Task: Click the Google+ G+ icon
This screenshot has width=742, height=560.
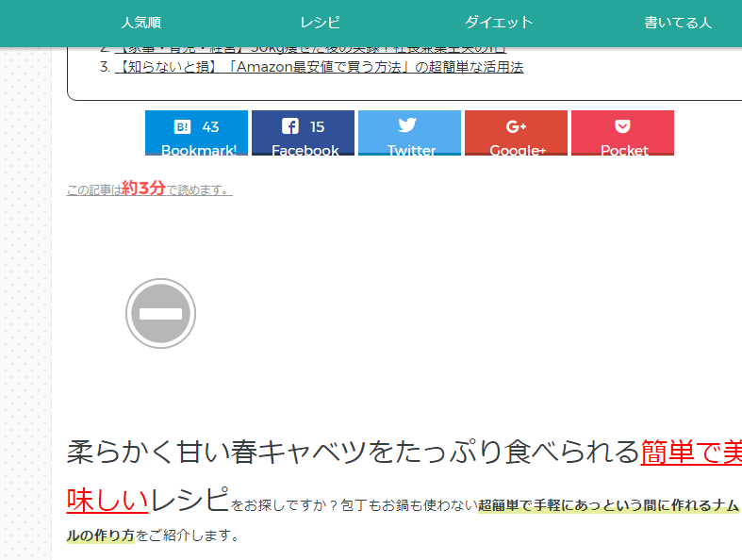Action: (x=516, y=126)
